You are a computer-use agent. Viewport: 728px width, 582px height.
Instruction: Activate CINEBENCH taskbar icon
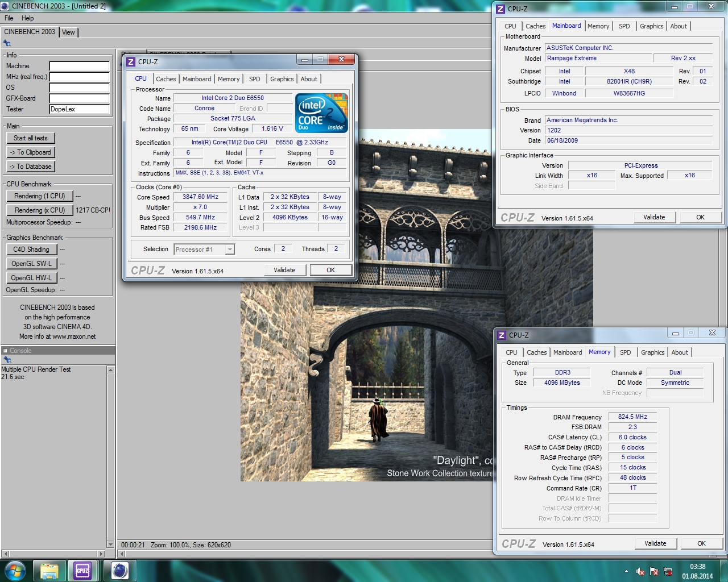119,571
